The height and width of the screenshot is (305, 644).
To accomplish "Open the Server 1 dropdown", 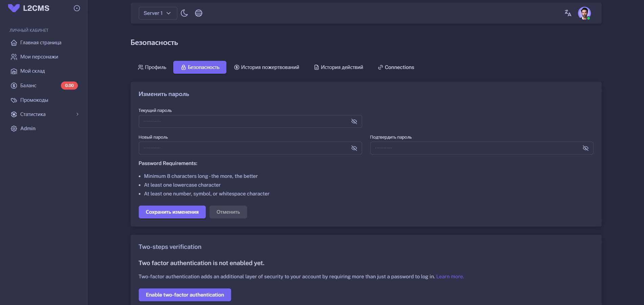I will click(158, 13).
